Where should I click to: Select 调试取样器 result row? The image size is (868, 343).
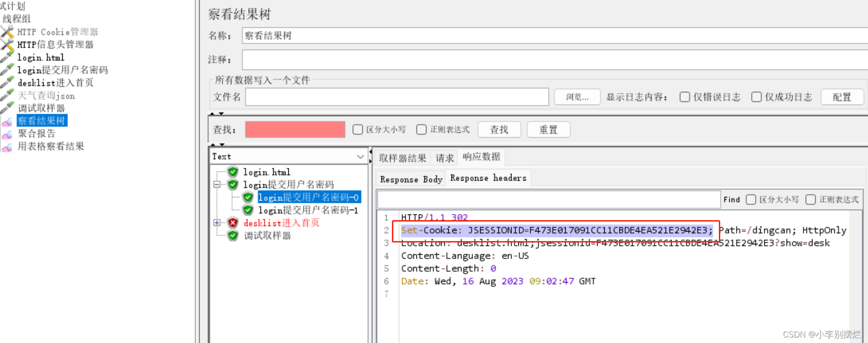pyautogui.click(x=267, y=235)
